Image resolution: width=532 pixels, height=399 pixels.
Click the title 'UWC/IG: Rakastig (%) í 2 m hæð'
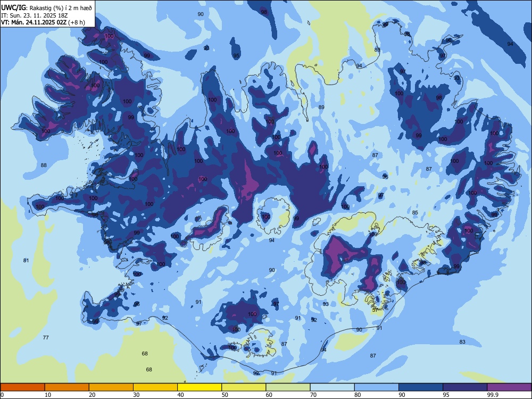[46, 8]
